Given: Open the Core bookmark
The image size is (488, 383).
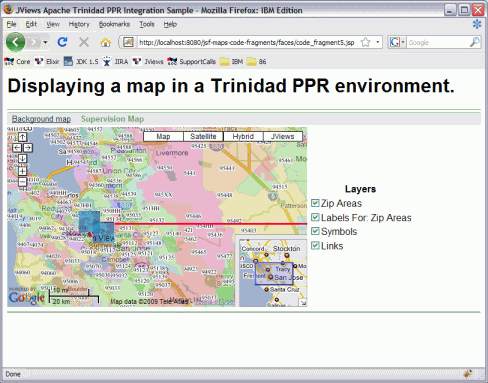Looking at the screenshot, I should [17, 62].
